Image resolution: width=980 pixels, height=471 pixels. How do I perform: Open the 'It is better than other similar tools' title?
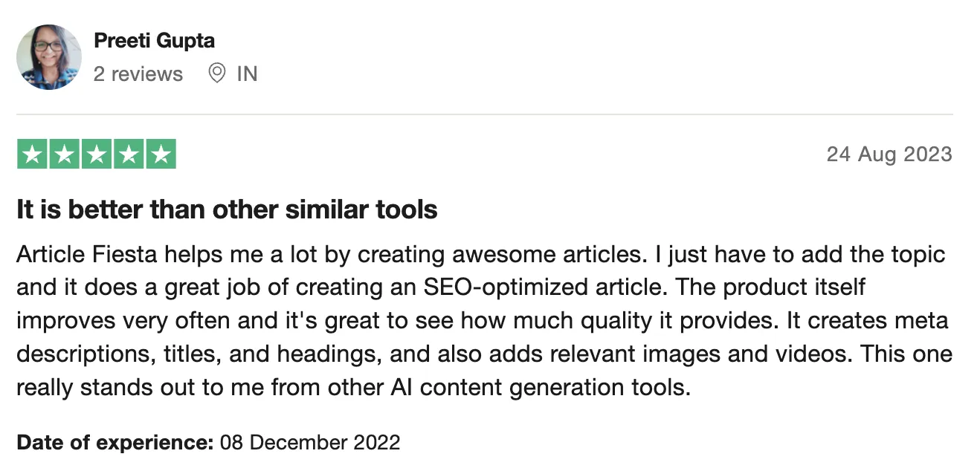pyautogui.click(x=227, y=209)
